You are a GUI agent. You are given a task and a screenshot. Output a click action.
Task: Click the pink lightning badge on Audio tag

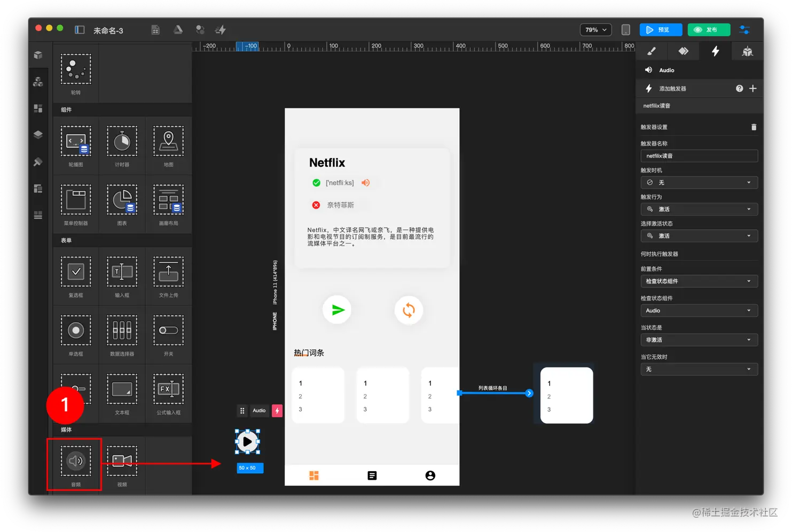(x=277, y=410)
